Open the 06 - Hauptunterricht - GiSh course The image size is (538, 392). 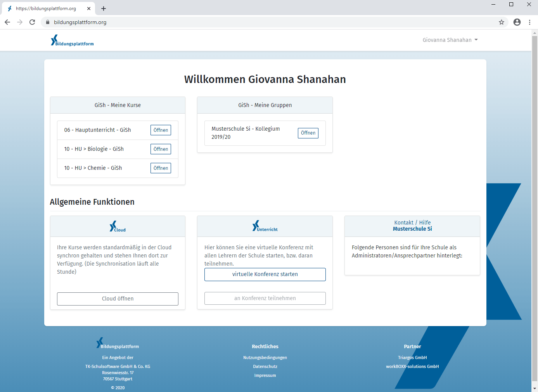pyautogui.click(x=161, y=130)
